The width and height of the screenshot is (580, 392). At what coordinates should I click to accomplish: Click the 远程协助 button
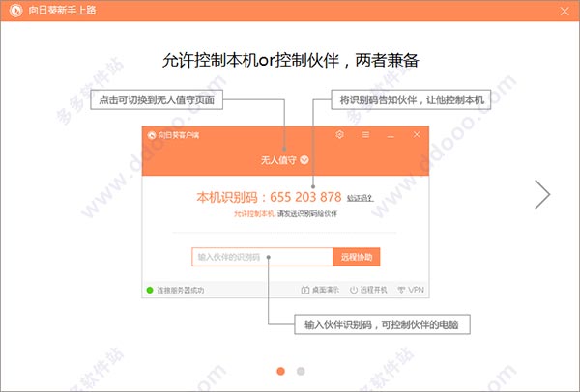tap(356, 257)
